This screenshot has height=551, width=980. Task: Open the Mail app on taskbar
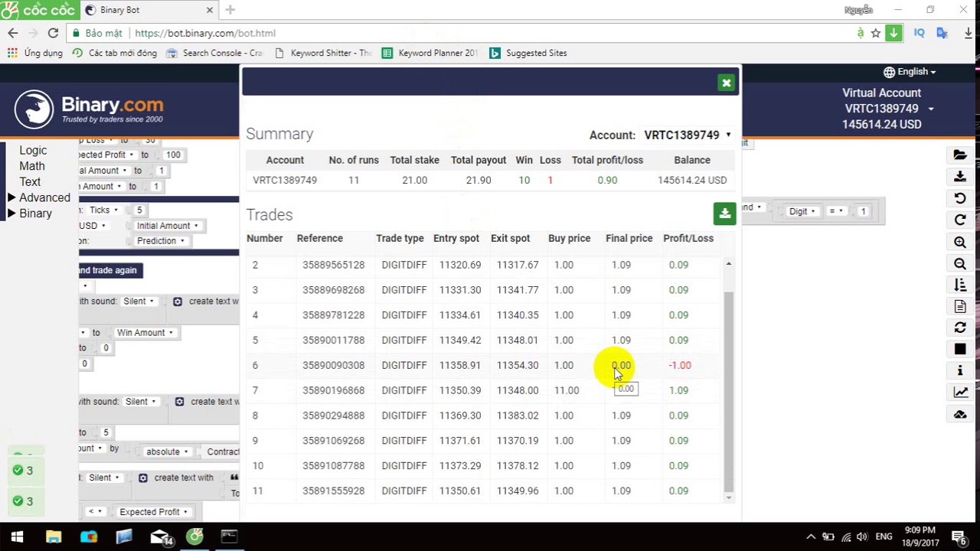click(160, 536)
